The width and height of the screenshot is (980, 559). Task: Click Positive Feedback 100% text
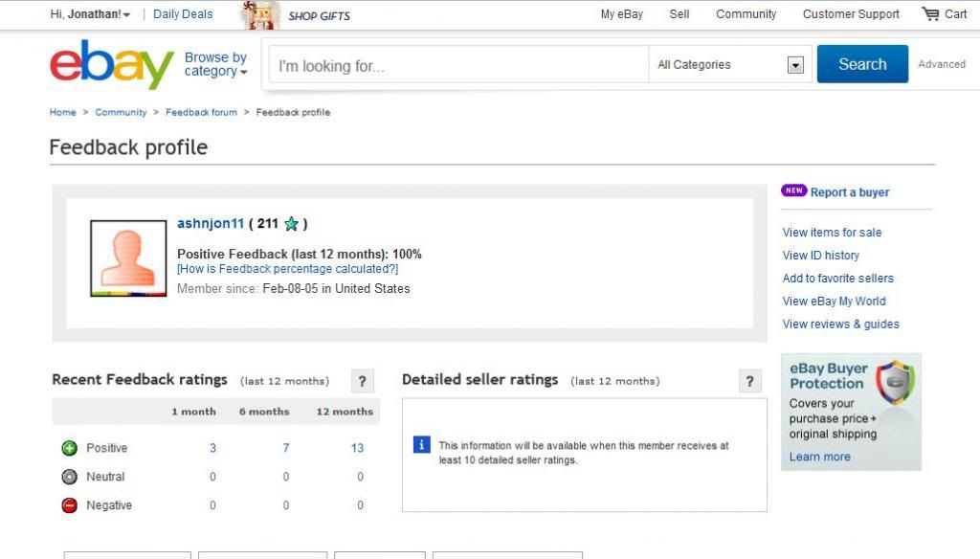point(300,254)
